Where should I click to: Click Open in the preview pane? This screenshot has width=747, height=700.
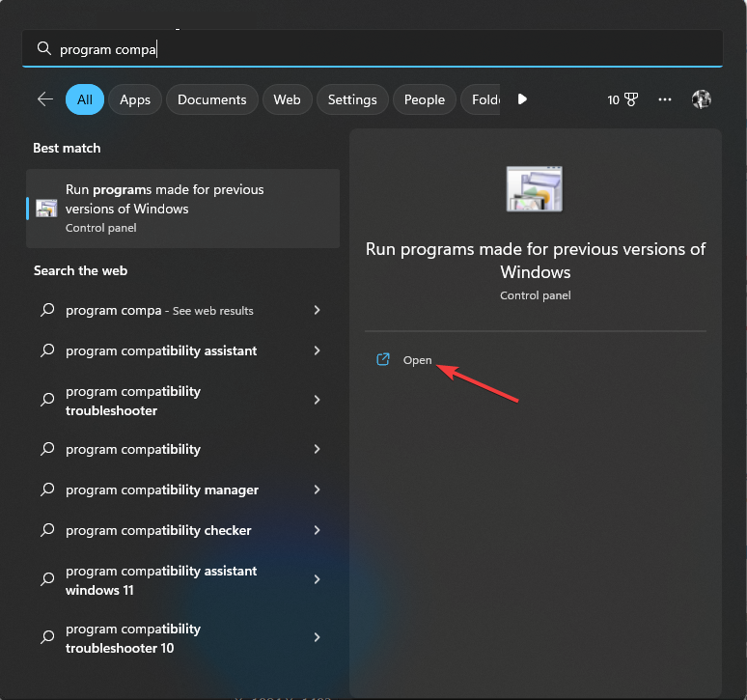417,360
